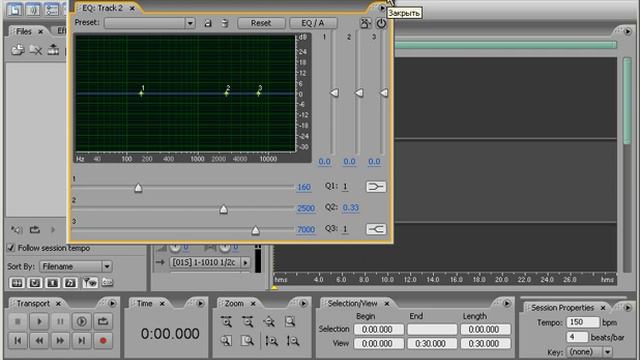This screenshot has height=360, width=640.
Task: Zoom out vertically in Zoom panel
Action: [x=293, y=340]
